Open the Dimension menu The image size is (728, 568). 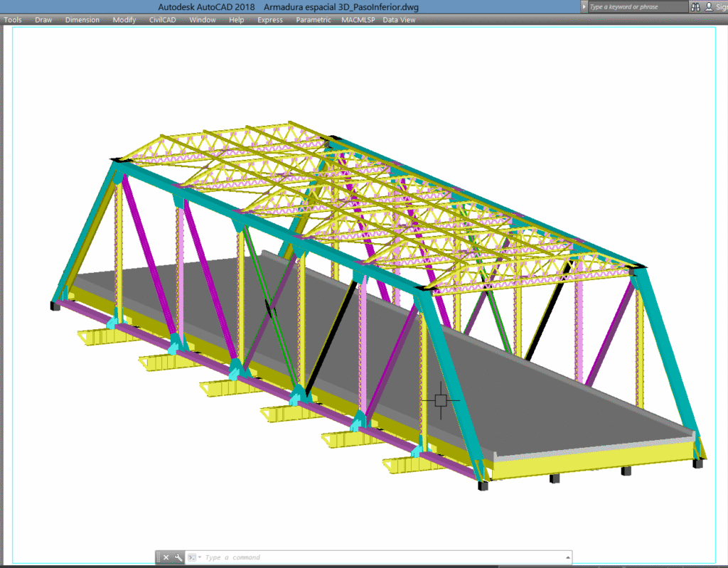[82, 20]
